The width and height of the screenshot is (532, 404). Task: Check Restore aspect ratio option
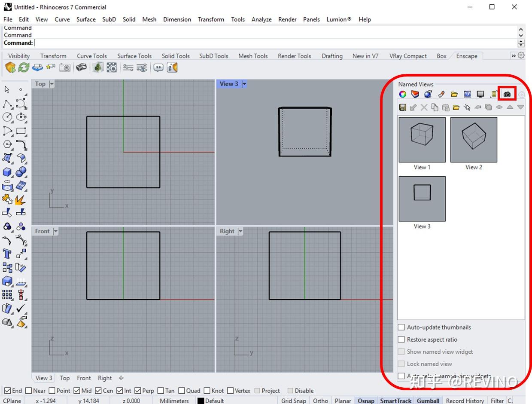(x=401, y=340)
